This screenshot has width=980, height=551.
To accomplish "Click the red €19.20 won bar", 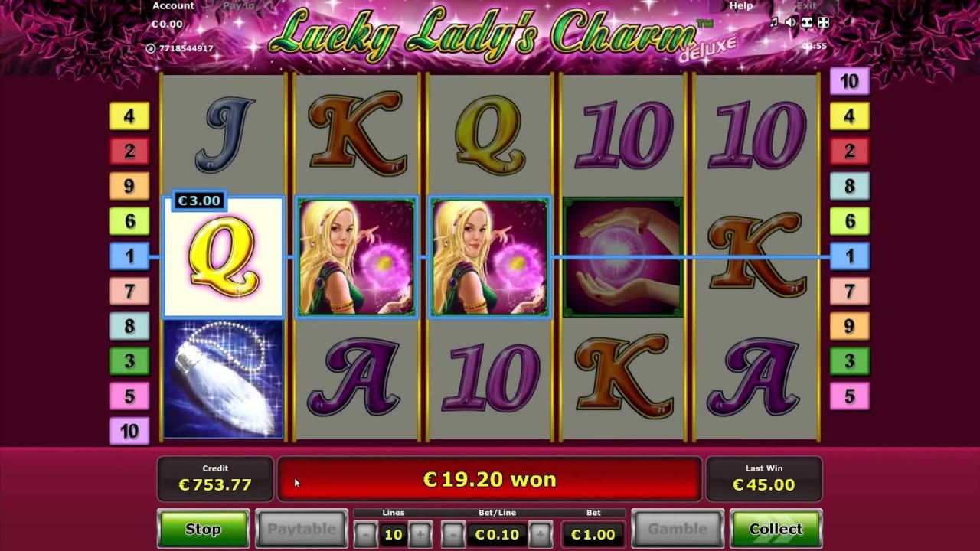I will click(489, 480).
